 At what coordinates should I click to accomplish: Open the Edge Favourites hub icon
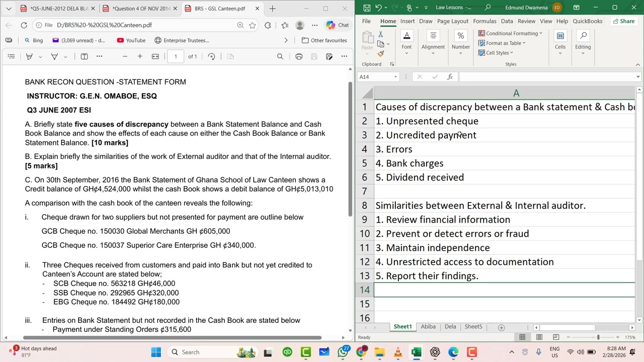[285, 25]
